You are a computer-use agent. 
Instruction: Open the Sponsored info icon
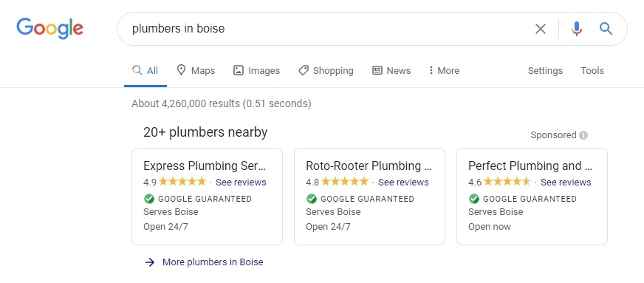(583, 135)
